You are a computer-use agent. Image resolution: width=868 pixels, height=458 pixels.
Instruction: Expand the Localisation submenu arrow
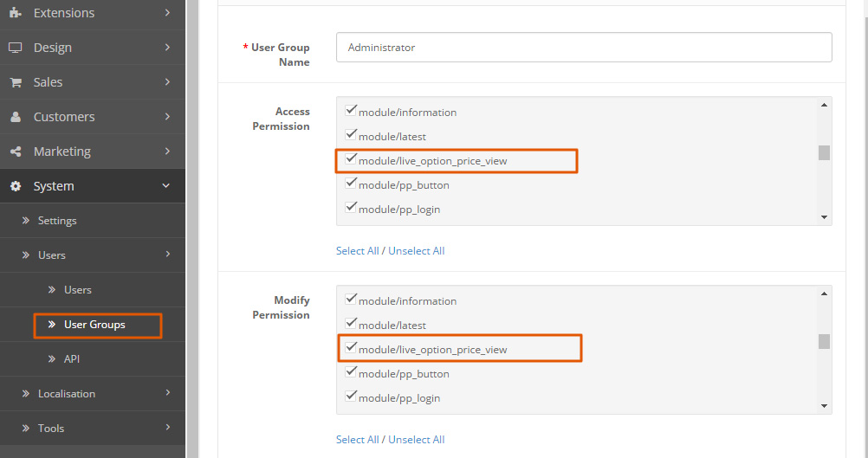167,393
